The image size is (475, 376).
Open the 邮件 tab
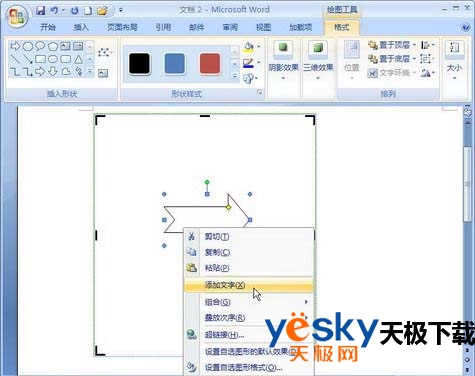pos(196,27)
